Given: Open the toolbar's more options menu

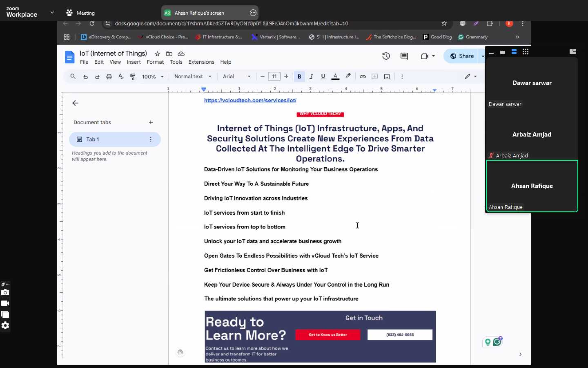Looking at the screenshot, I should (402, 76).
